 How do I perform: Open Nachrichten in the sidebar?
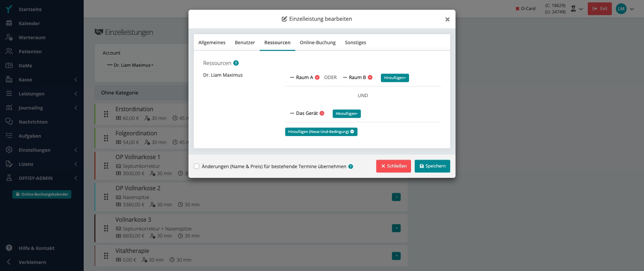(x=33, y=122)
